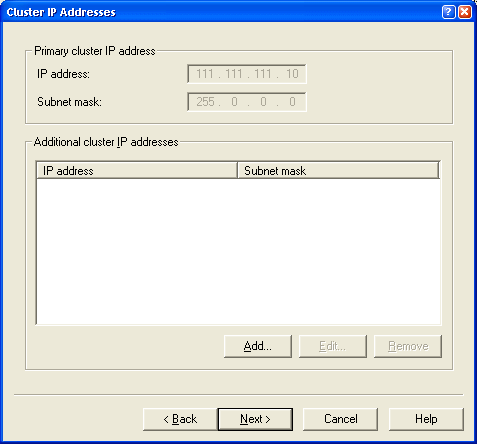Click the Primary cluster IP address group label
The width and height of the screenshot is (477, 444).
[95, 51]
